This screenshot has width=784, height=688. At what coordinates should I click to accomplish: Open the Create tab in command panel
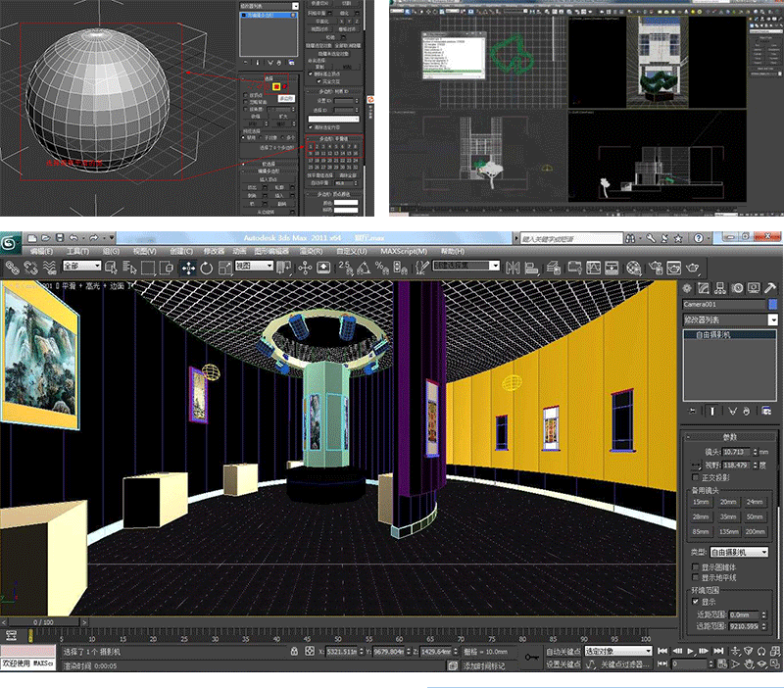tap(687, 287)
